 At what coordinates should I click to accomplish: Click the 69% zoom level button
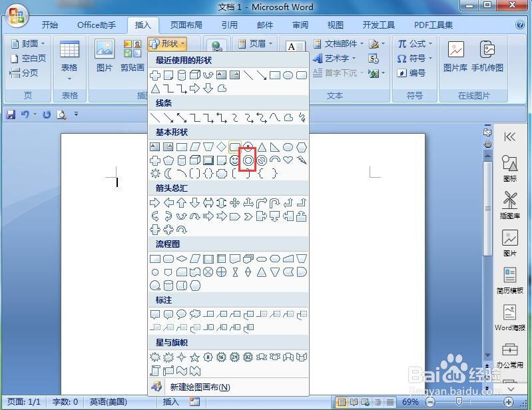pos(410,402)
